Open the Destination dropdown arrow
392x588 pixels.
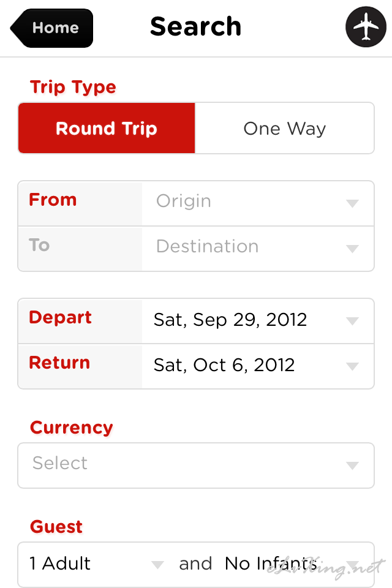pos(352,249)
